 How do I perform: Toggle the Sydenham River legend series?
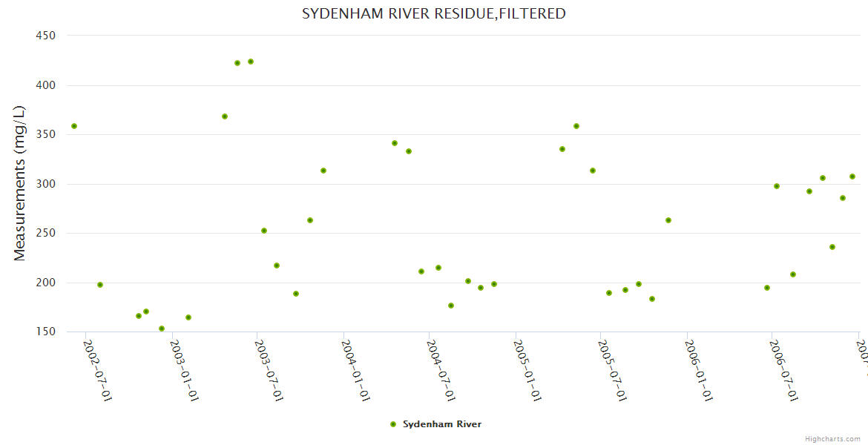coord(441,424)
